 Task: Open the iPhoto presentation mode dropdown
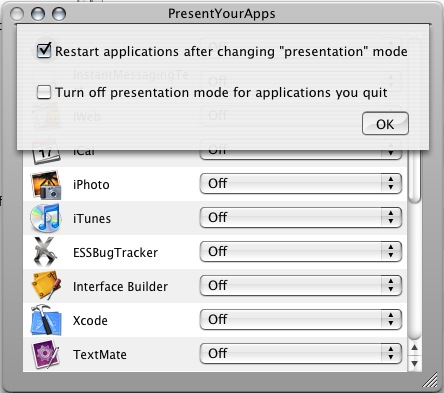[x=301, y=184]
